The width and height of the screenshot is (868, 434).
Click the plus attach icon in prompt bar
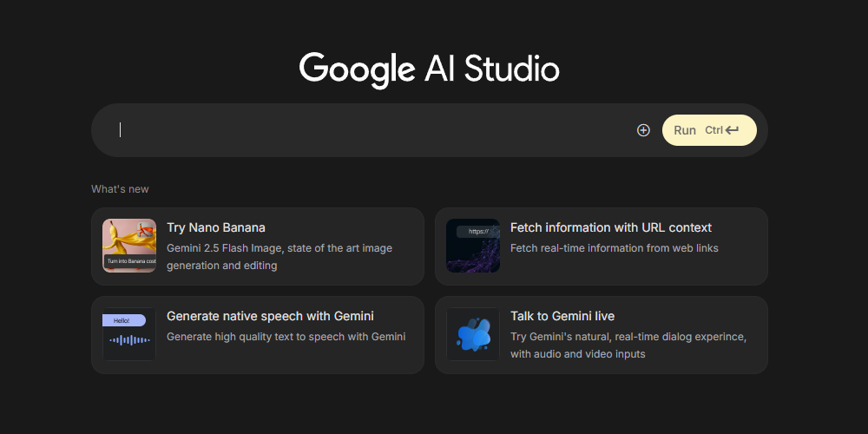point(642,130)
